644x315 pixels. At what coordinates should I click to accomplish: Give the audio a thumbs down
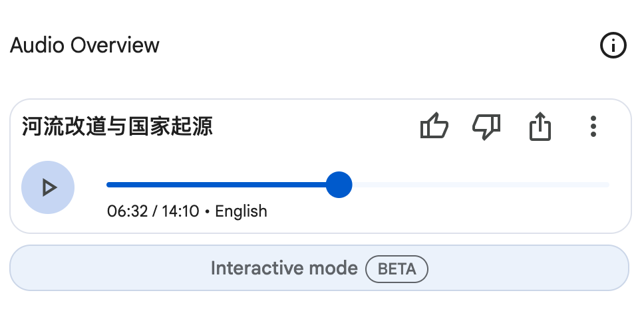[x=487, y=126]
